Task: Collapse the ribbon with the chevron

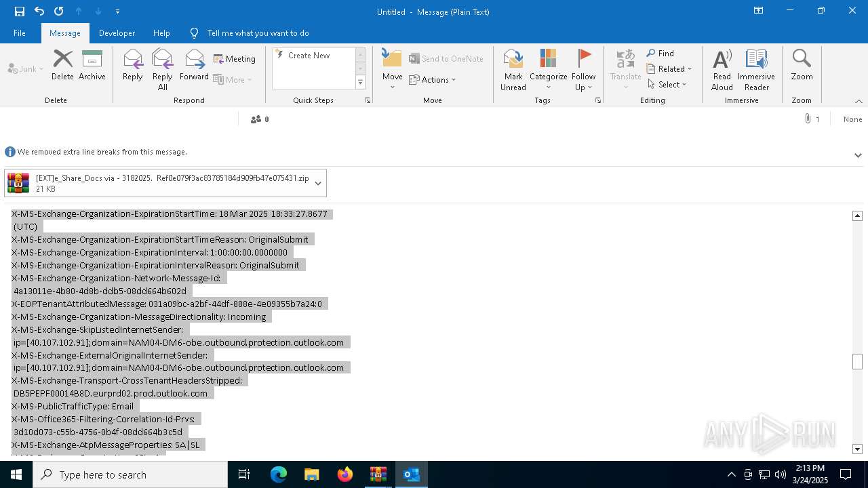Action: [859, 101]
